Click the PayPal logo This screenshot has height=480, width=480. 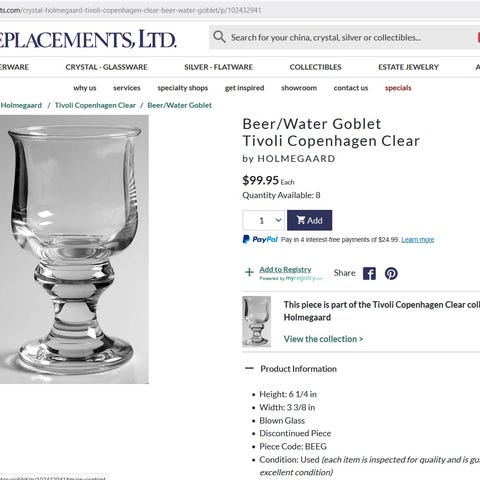point(260,239)
